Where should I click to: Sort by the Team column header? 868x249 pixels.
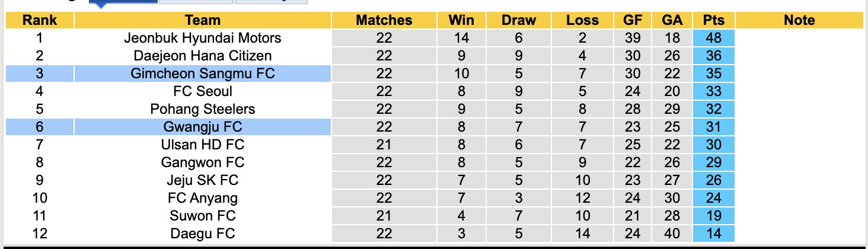pyautogui.click(x=202, y=20)
